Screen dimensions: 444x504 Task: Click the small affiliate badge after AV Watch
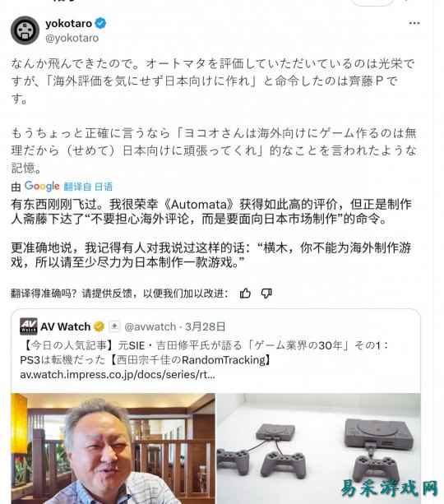pyautogui.click(x=114, y=326)
